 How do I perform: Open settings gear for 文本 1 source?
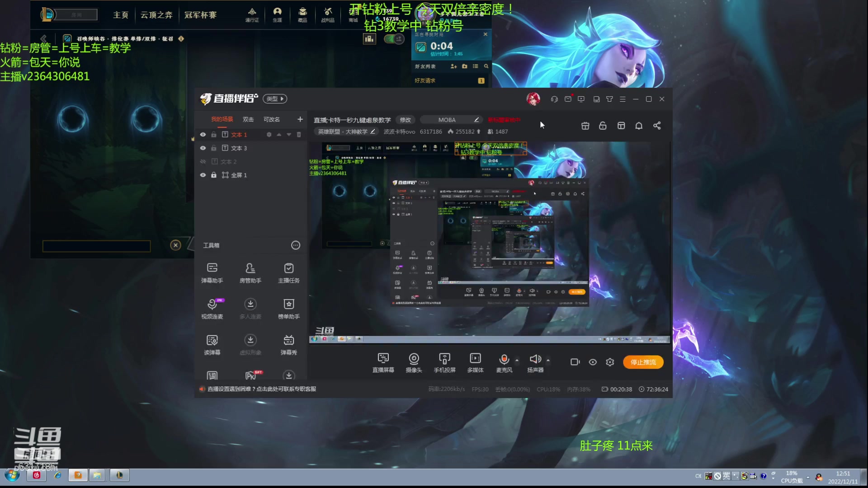tap(269, 135)
